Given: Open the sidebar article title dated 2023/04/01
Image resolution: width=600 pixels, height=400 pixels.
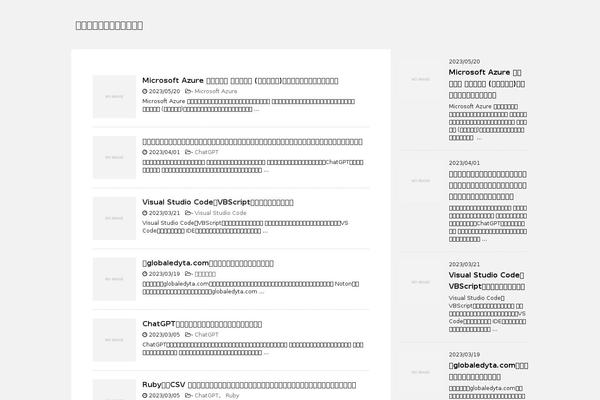Looking at the screenshot, I should [x=488, y=186].
